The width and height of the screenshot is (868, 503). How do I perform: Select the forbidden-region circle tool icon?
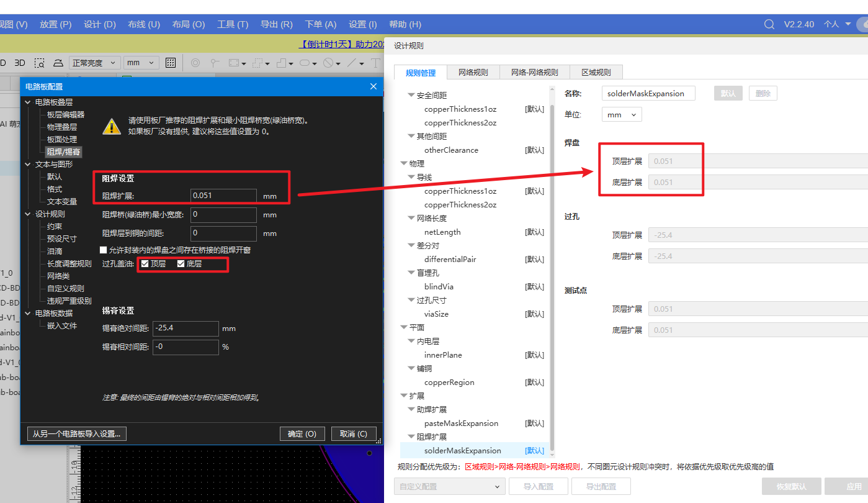[328, 63]
